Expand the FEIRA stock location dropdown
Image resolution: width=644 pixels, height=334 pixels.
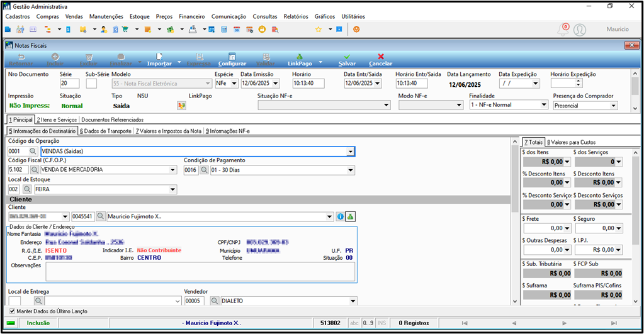point(173,189)
